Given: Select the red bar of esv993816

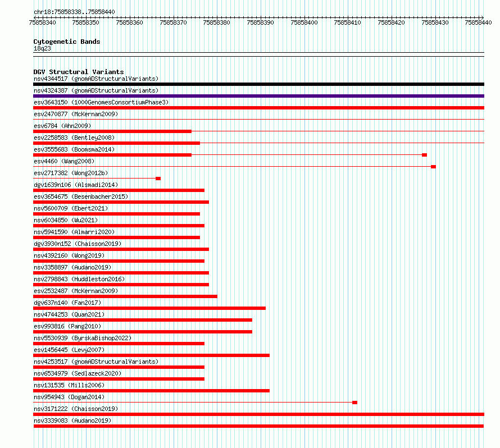Looking at the screenshot, I should (143, 332).
